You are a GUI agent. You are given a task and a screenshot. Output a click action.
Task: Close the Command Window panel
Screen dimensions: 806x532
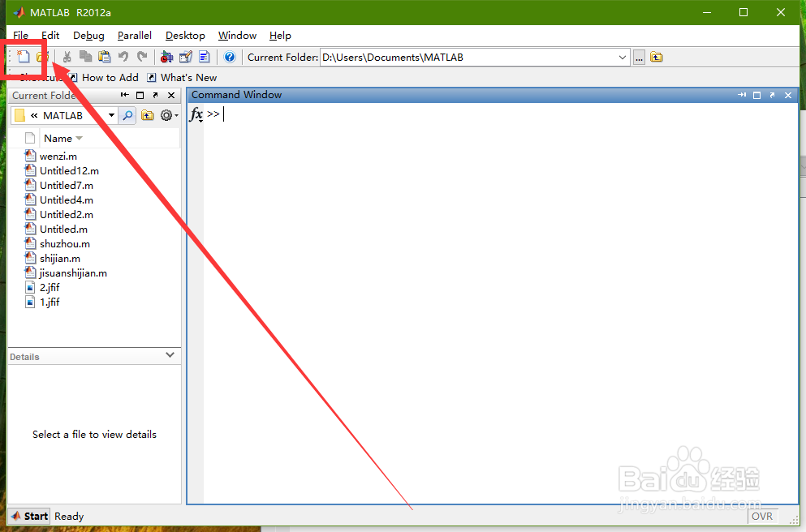pyautogui.click(x=788, y=95)
